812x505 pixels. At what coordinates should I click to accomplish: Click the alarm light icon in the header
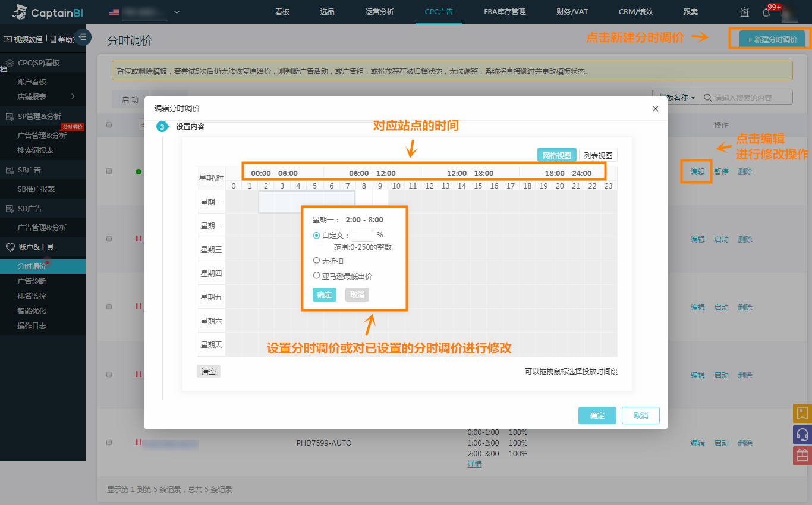(x=744, y=12)
